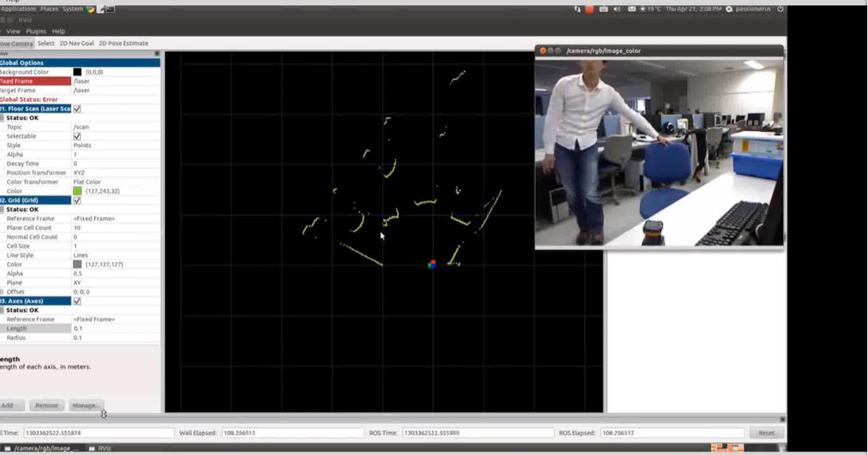
Task: Activate the 2D Pose Estimate tool
Action: [123, 43]
